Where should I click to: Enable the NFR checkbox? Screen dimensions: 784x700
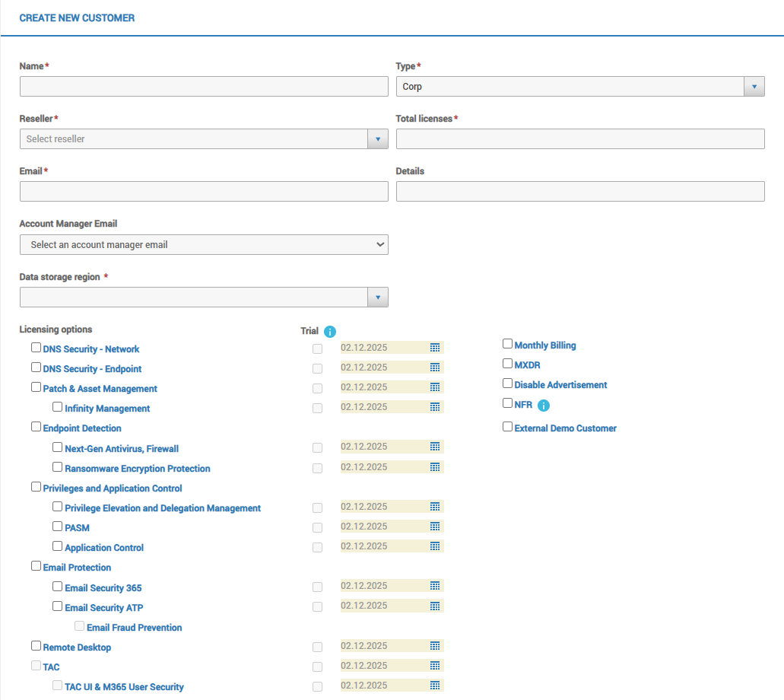(507, 402)
